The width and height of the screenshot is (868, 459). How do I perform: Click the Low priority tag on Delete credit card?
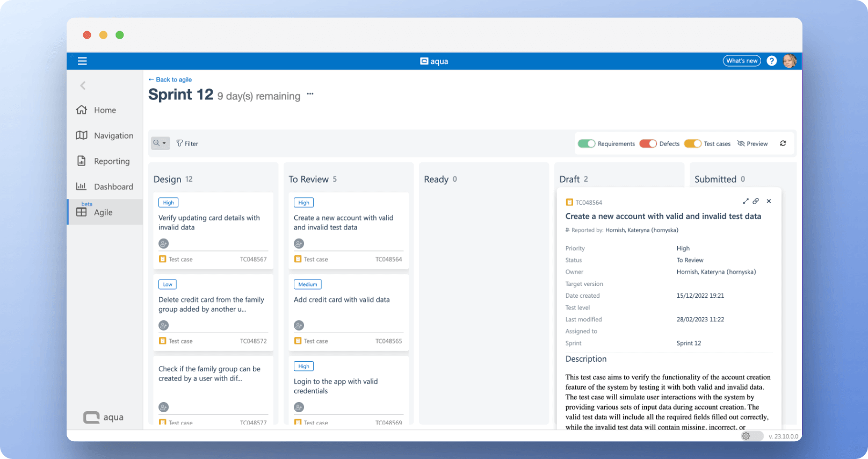click(x=168, y=284)
